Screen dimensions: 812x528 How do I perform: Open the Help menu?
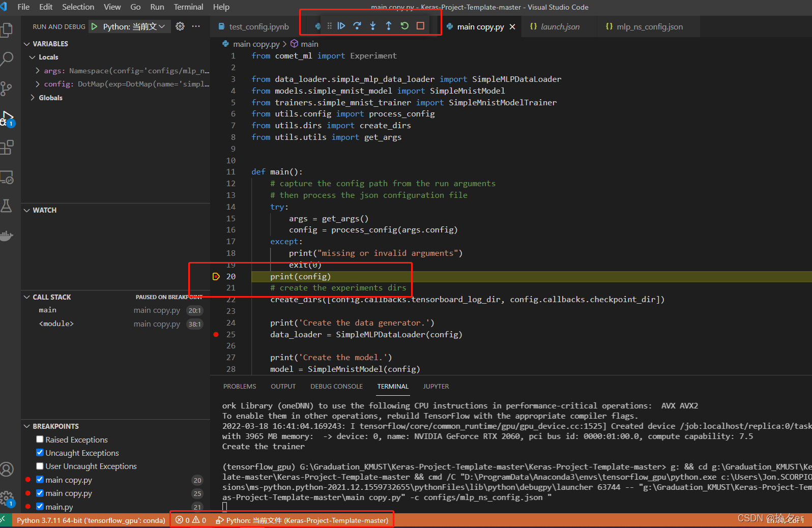[221, 7]
